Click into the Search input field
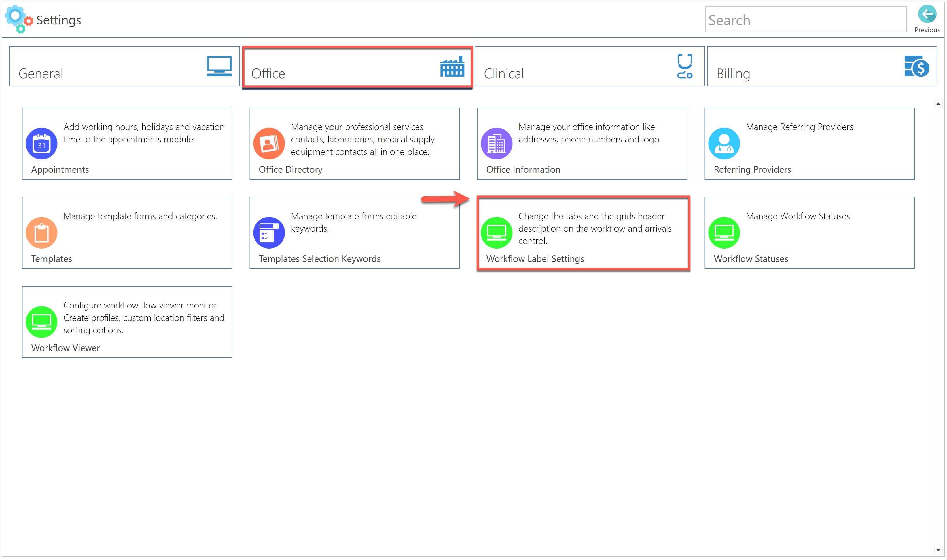This screenshot has width=947, height=560. click(805, 20)
